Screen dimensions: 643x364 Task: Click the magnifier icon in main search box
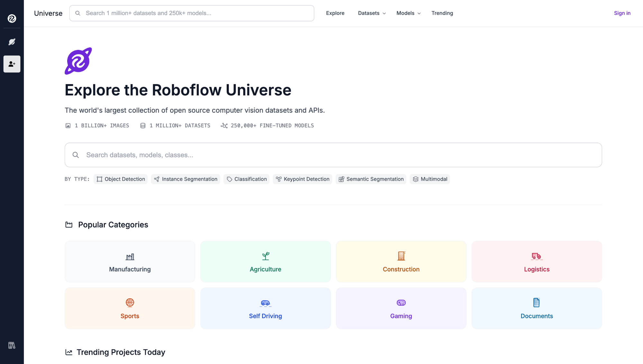(76, 155)
